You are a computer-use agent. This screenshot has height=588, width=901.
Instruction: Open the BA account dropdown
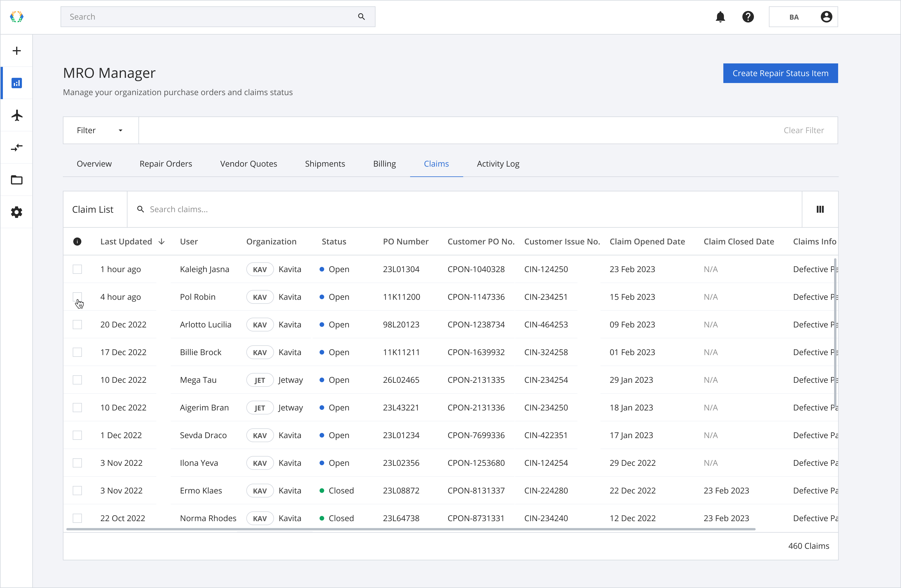click(803, 17)
